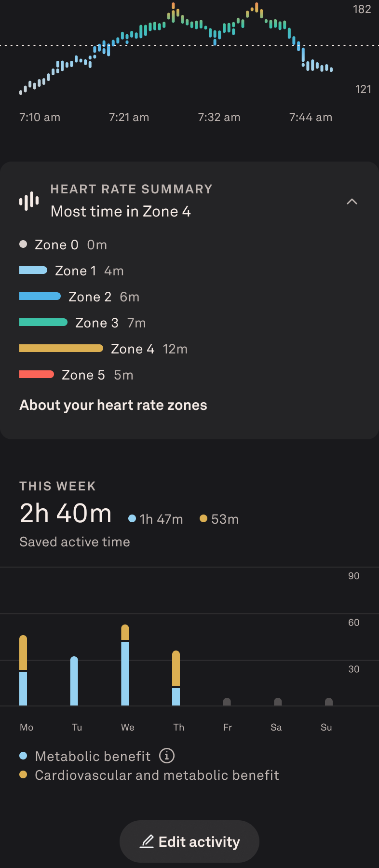Screen dimensions: 379x868
Task: Click the pencil icon on Edit activity
Action: pos(147,841)
